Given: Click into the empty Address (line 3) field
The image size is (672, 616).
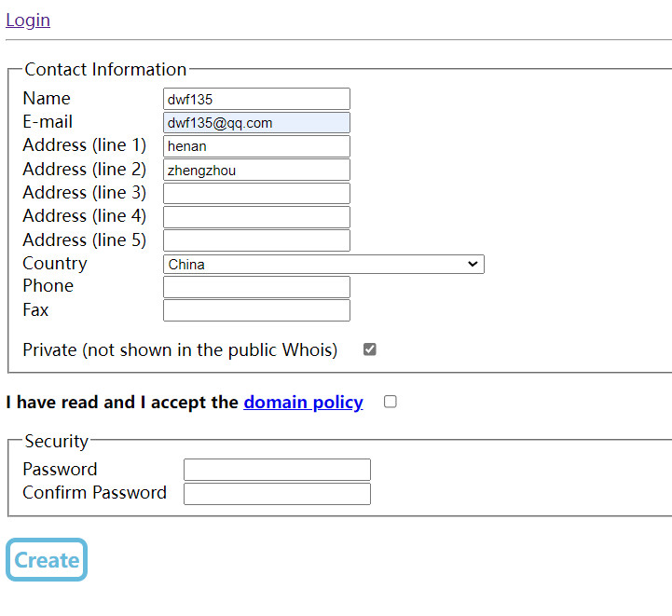Looking at the screenshot, I should pos(256,193).
